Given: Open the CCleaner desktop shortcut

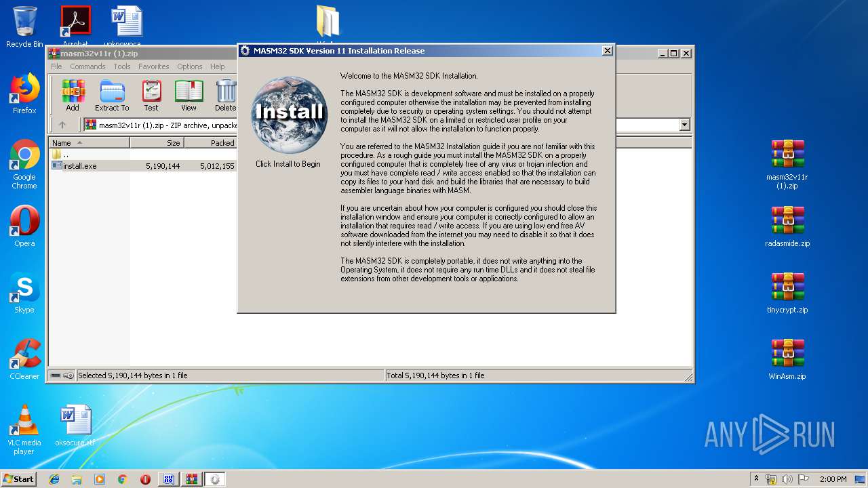Looking at the screenshot, I should (24, 359).
